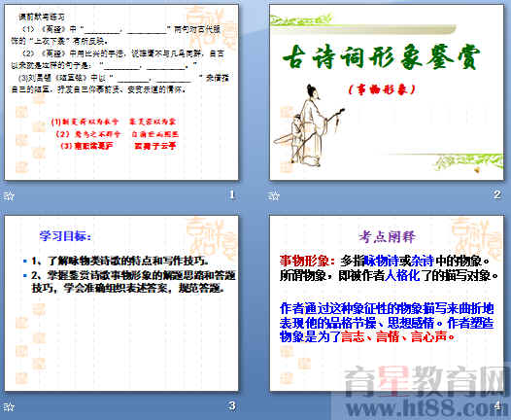Click the animation star icon under slide 3
This screenshot has height=420, width=511.
(9, 406)
